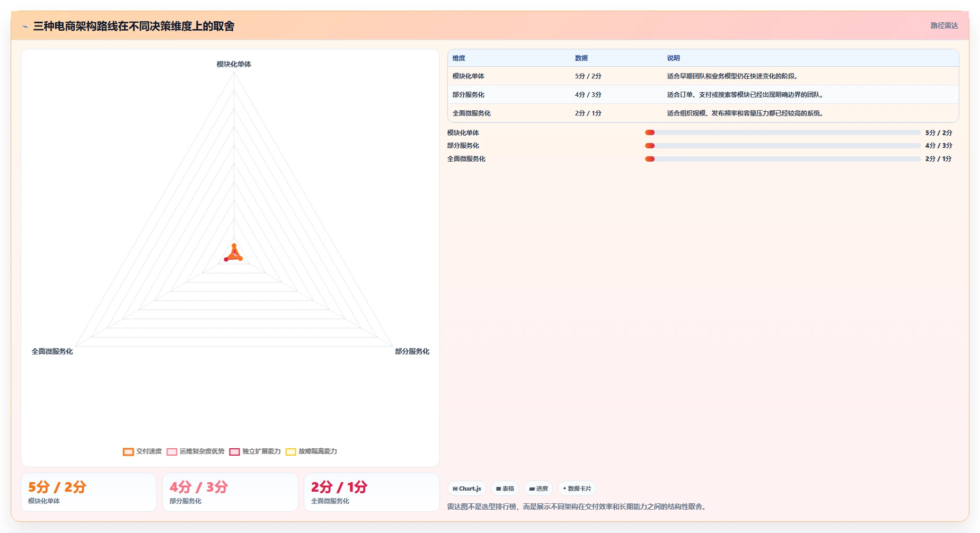Click the 部分服务化 progress bar

[783, 146]
